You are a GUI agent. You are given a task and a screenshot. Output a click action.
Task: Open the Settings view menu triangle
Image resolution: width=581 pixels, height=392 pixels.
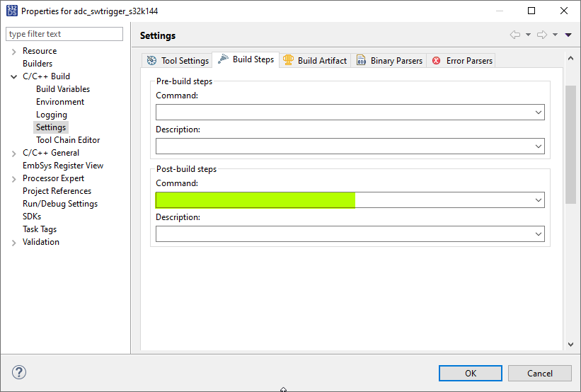(x=568, y=35)
